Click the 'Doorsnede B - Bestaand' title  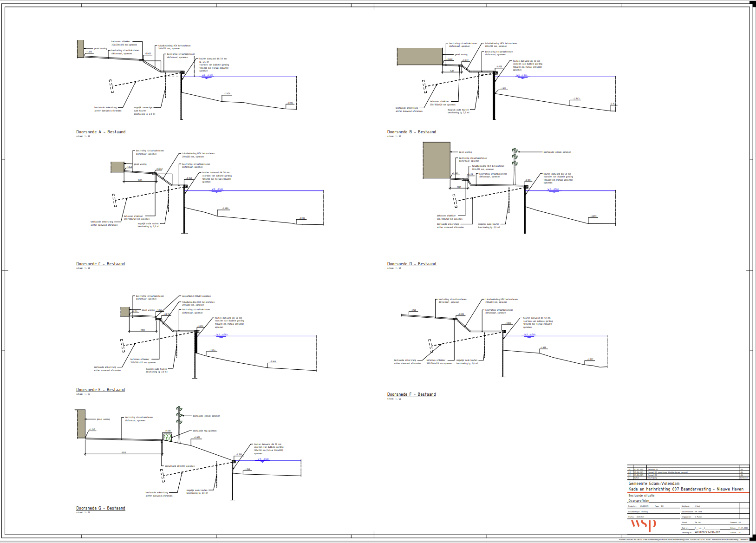click(x=412, y=132)
